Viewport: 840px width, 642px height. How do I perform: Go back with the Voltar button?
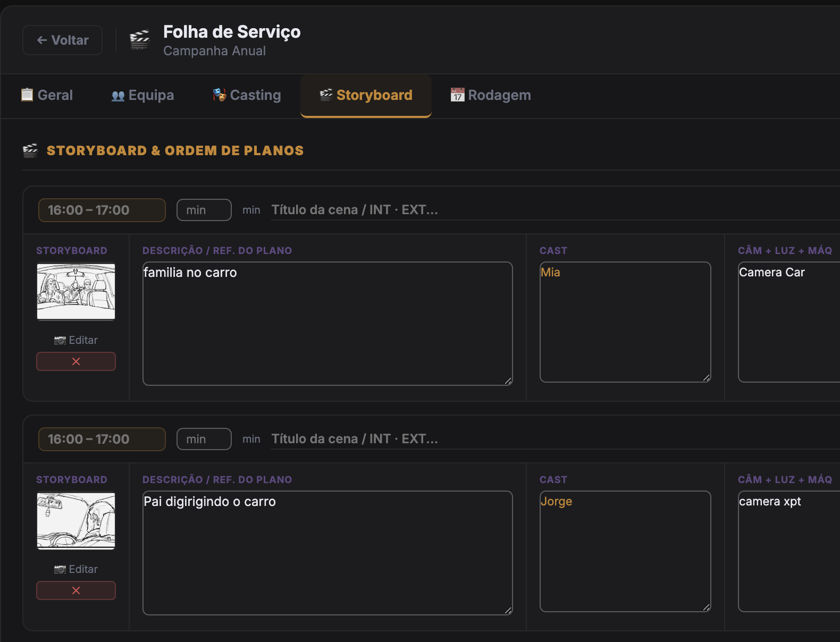62,40
